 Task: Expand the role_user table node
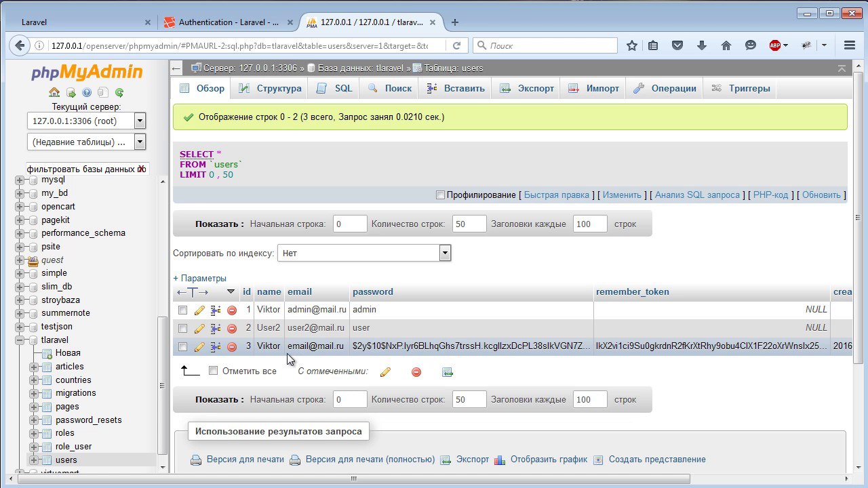click(x=33, y=447)
